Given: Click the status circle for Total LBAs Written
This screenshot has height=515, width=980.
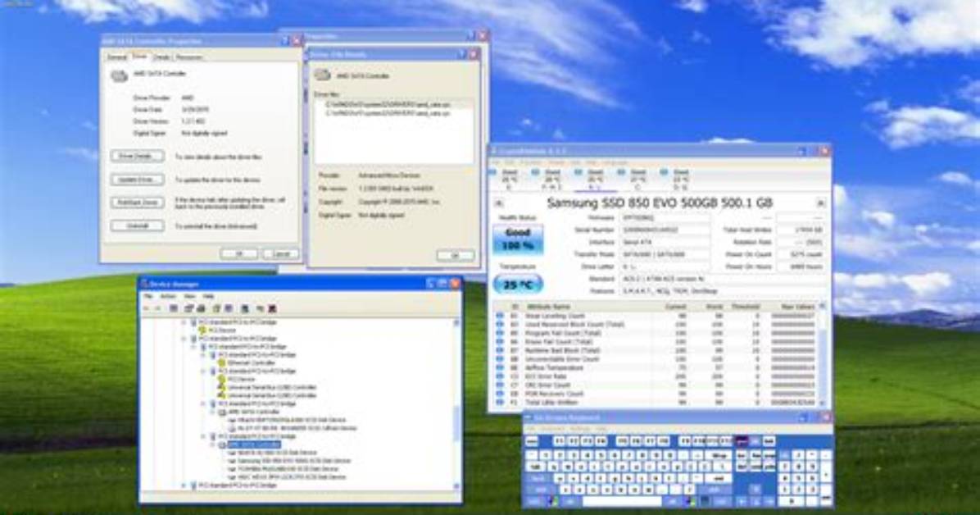Looking at the screenshot, I should coord(499,403).
